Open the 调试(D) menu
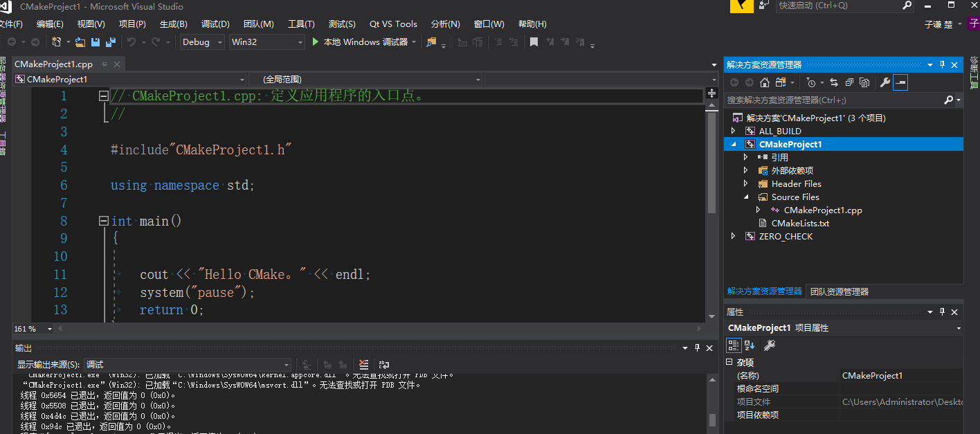 [215, 24]
